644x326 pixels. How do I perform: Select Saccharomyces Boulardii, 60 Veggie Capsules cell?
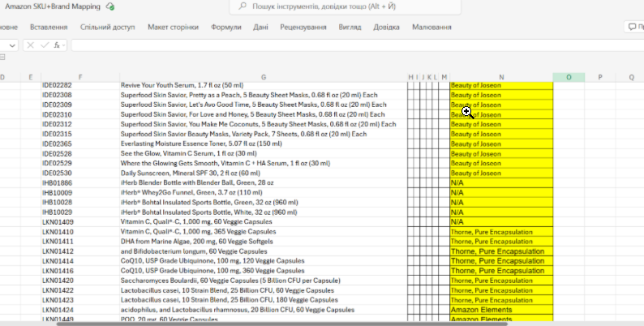264,281
